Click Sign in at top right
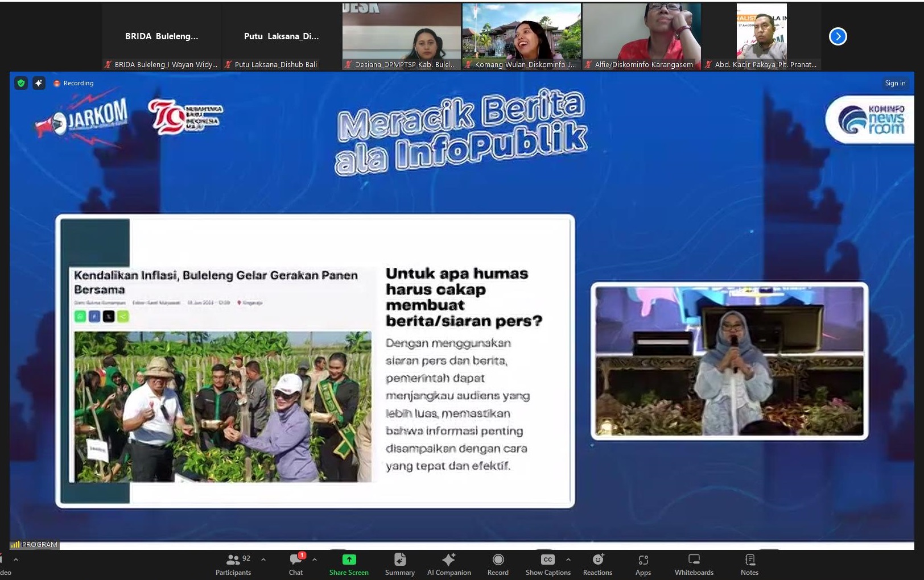 coord(895,83)
